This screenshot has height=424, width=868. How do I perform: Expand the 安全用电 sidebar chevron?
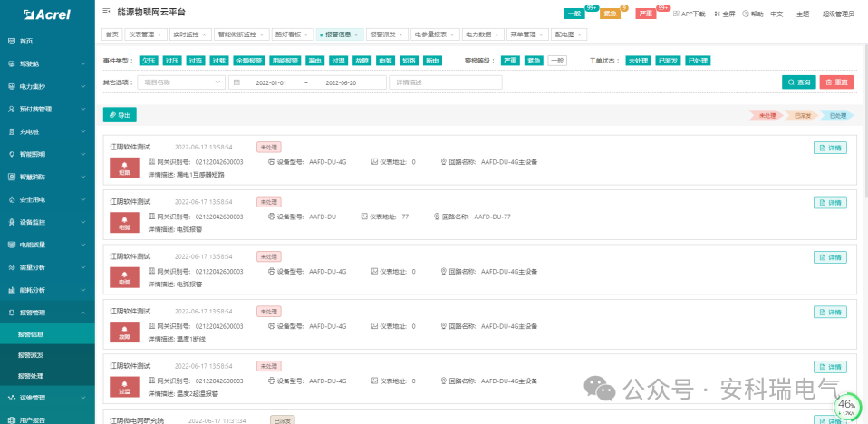pyautogui.click(x=83, y=200)
